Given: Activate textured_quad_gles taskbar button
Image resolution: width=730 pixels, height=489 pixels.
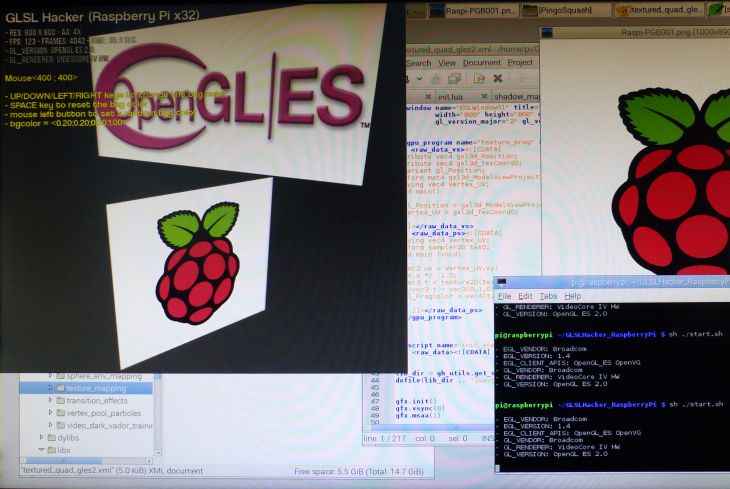Looking at the screenshot, I should click(659, 10).
